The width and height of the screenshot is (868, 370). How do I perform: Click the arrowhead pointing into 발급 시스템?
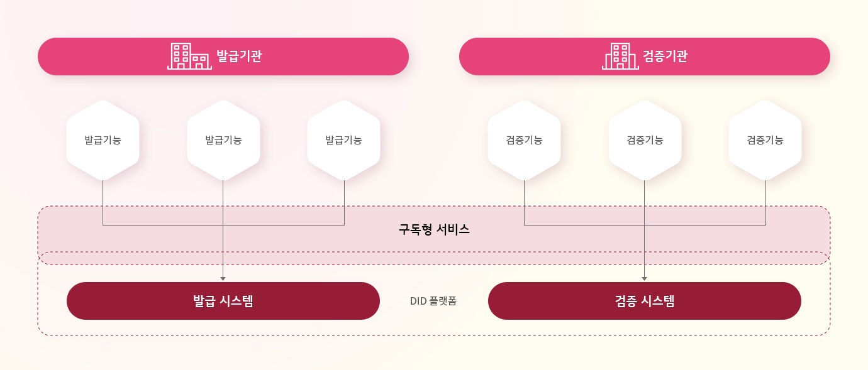tap(223, 278)
